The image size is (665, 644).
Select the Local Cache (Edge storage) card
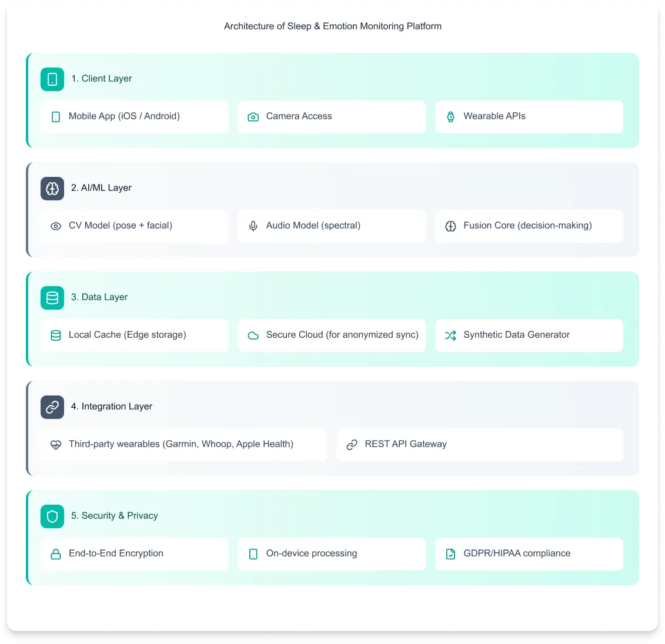tap(135, 336)
